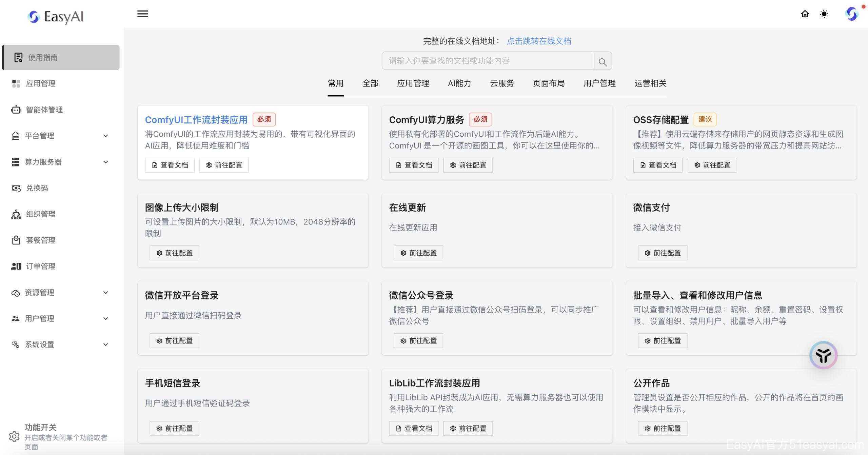Go to config for 微信公众号登录
This screenshot has width=868, height=455.
coord(418,341)
